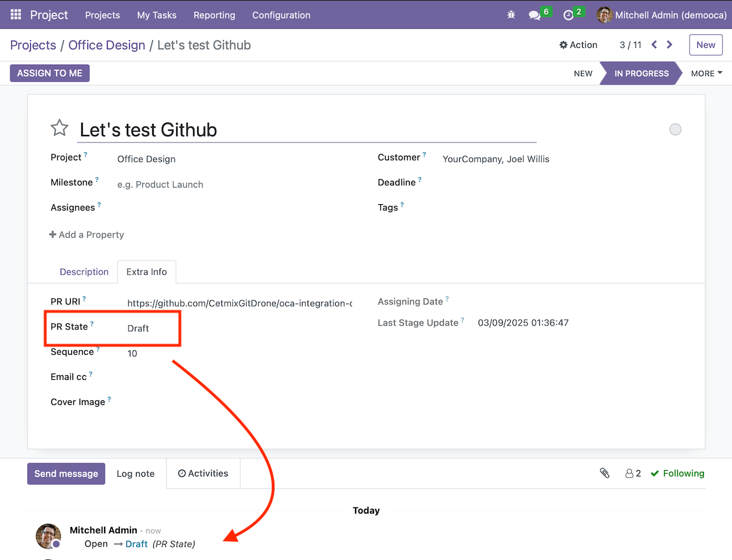View the 2 followers via the people icon
Screen dimensions: 732x560
point(633,473)
